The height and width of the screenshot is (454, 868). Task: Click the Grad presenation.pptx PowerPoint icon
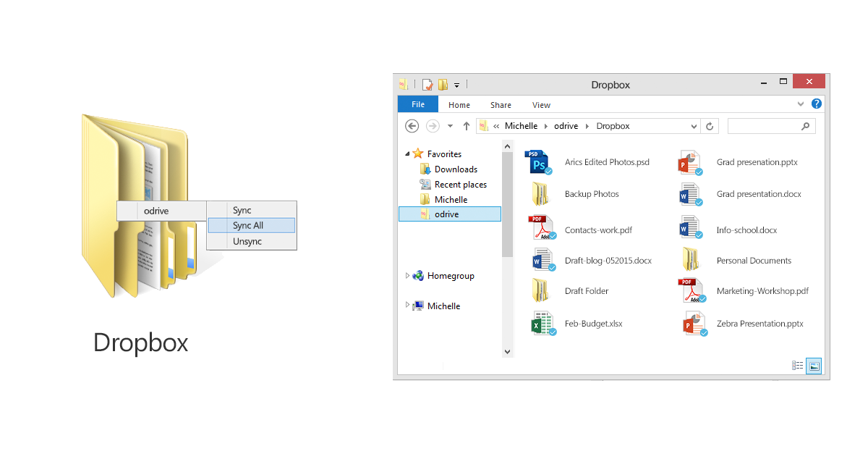click(690, 162)
